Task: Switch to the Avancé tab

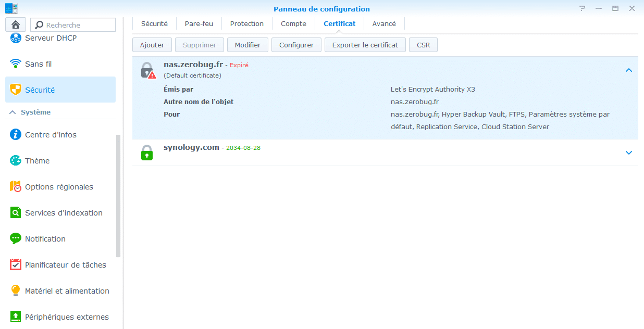Action: coord(384,23)
